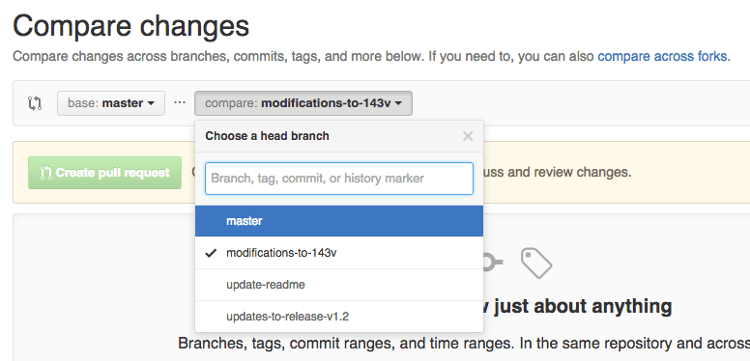Click the tag icon in the blank slate
Image resolution: width=750 pixels, height=361 pixels.
click(536, 263)
